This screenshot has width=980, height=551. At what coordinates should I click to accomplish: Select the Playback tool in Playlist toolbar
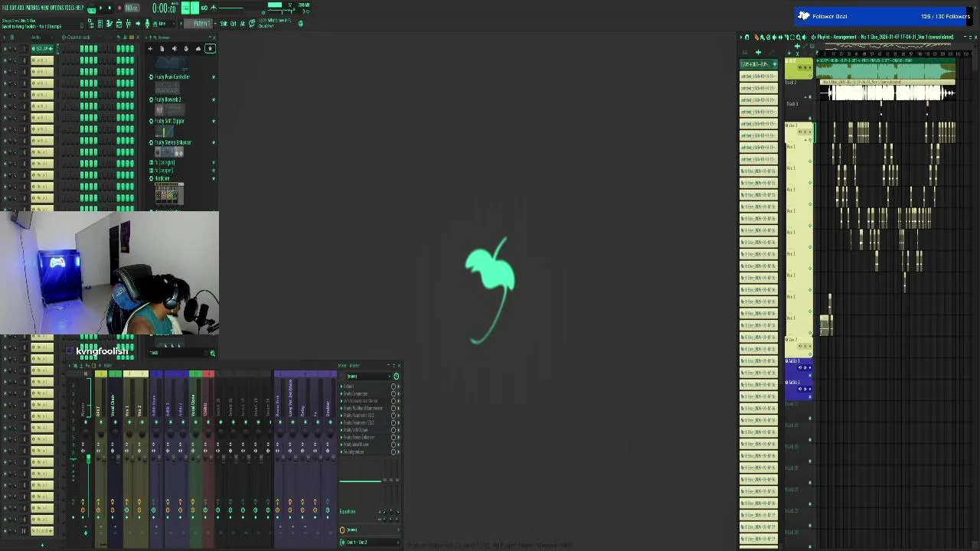coord(804,37)
